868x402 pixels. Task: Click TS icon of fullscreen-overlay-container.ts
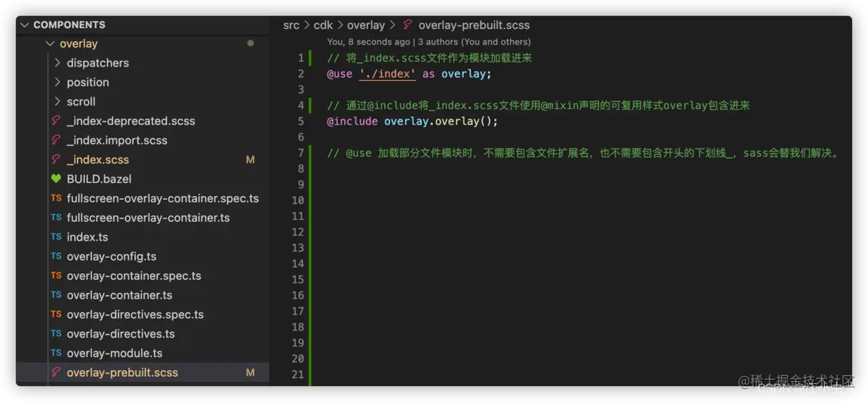56,218
